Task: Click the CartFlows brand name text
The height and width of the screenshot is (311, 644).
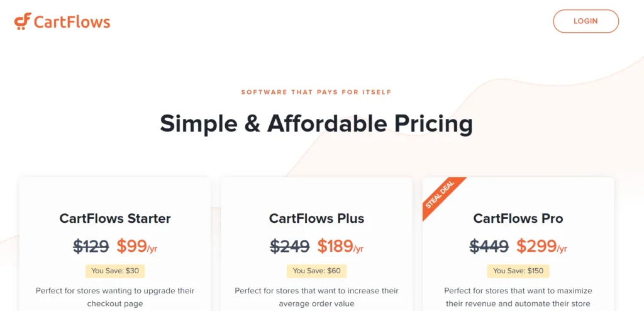Action: pyautogui.click(x=72, y=22)
